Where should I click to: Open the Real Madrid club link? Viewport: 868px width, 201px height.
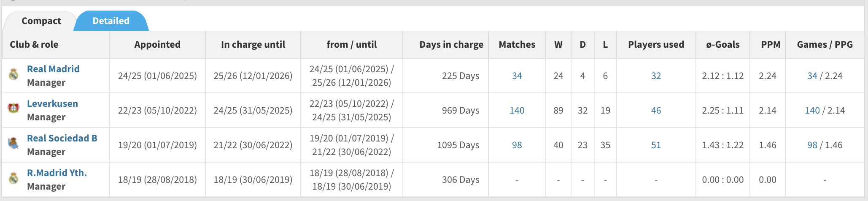(53, 69)
